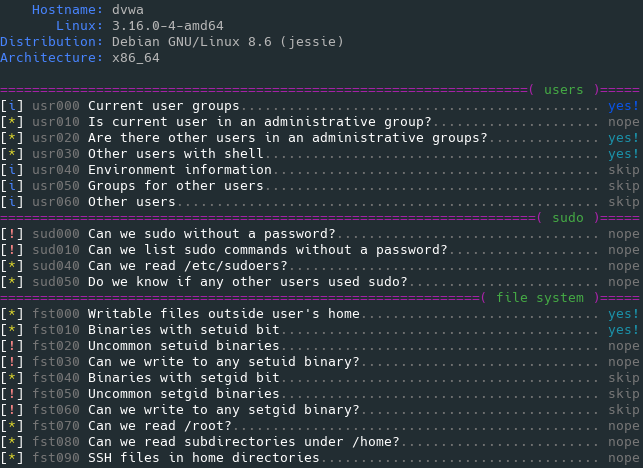Viewport: 643px width, 468px height.
Task: Click the usr000 Current user groups line
Action: point(319,106)
